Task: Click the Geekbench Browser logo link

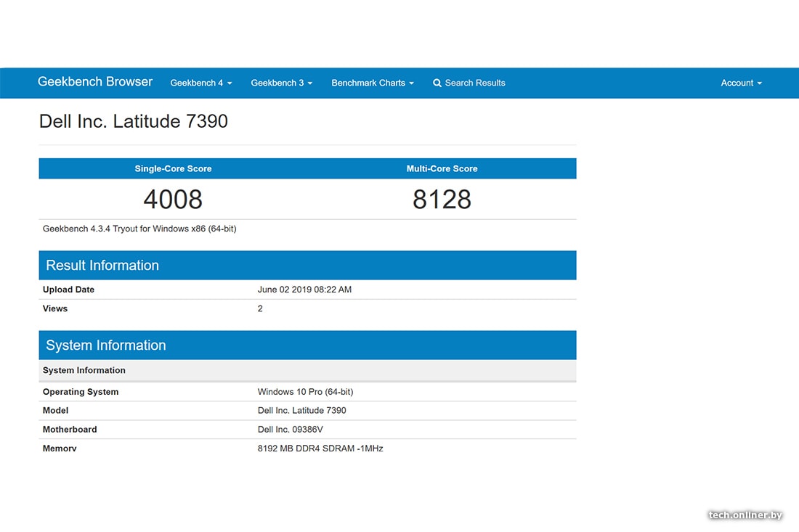Action: tap(94, 82)
